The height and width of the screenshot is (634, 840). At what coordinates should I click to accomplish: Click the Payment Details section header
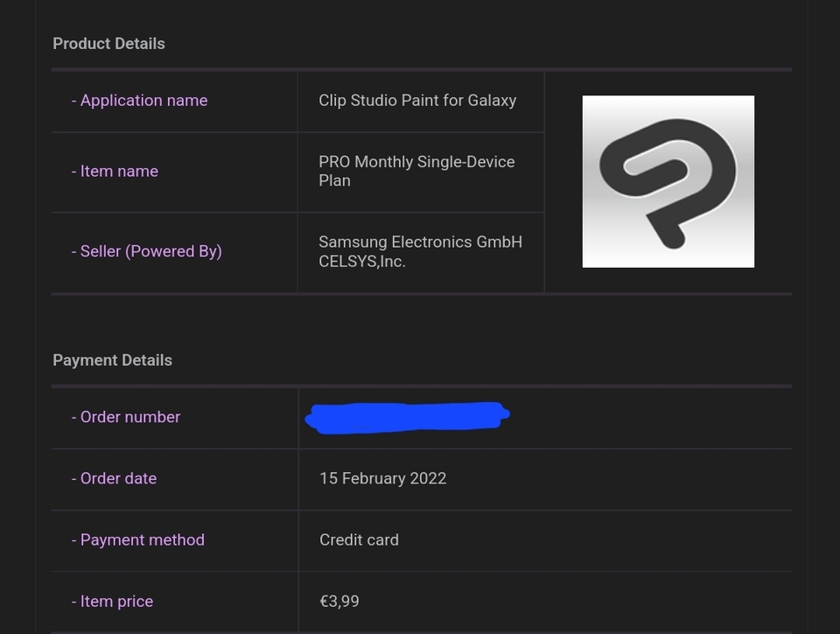(112, 359)
